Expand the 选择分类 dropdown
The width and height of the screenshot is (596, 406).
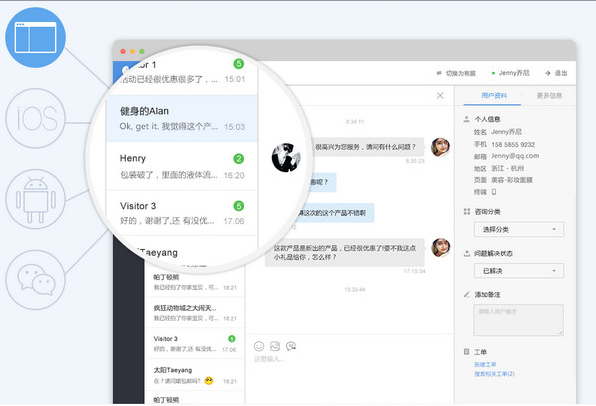coord(518,229)
